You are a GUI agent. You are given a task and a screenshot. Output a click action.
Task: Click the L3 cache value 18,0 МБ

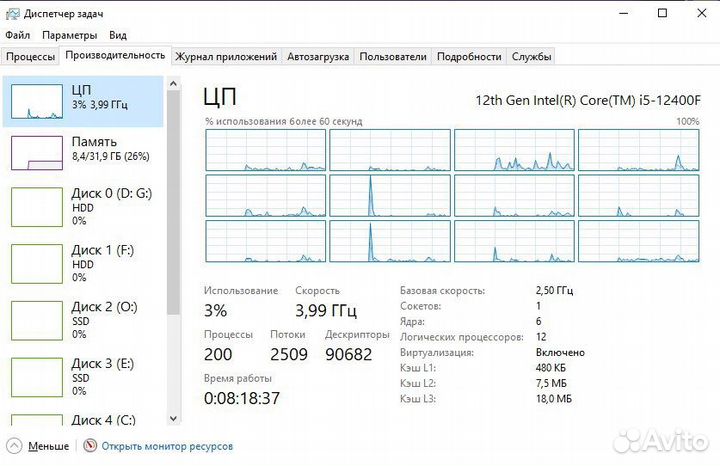tap(554, 399)
